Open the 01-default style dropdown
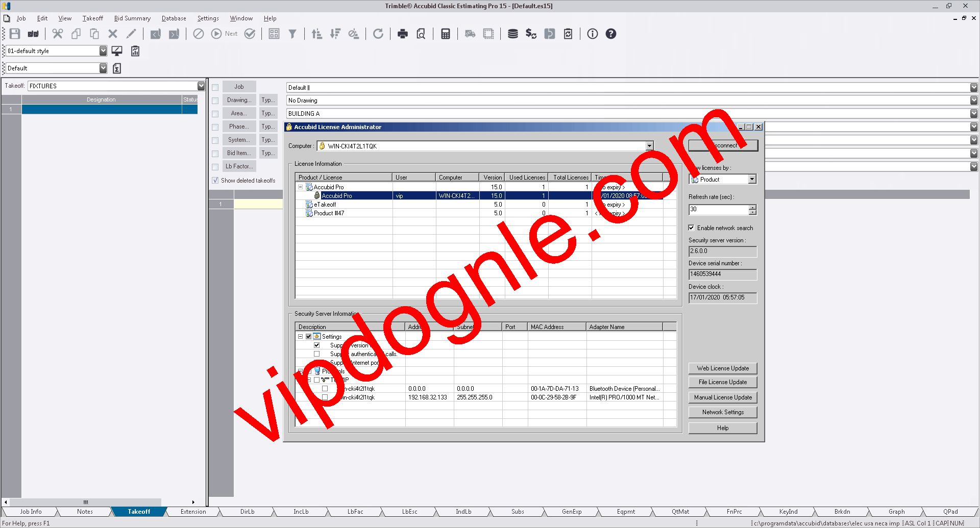 pos(103,51)
